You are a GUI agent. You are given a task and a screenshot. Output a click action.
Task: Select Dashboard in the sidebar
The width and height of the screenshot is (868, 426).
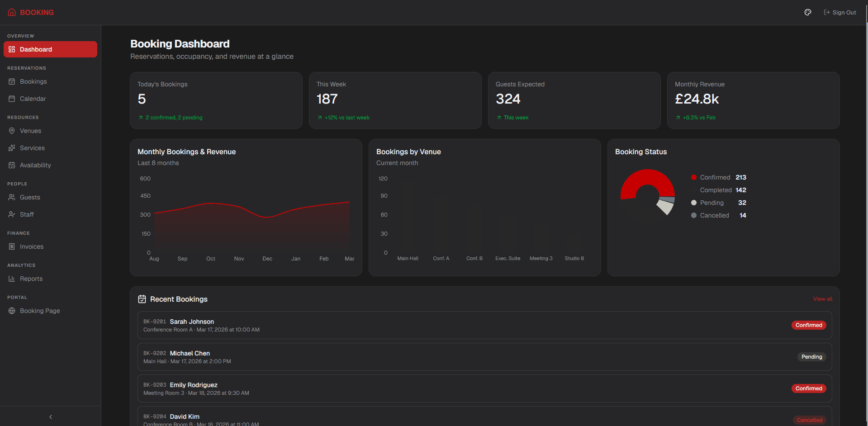click(x=50, y=49)
